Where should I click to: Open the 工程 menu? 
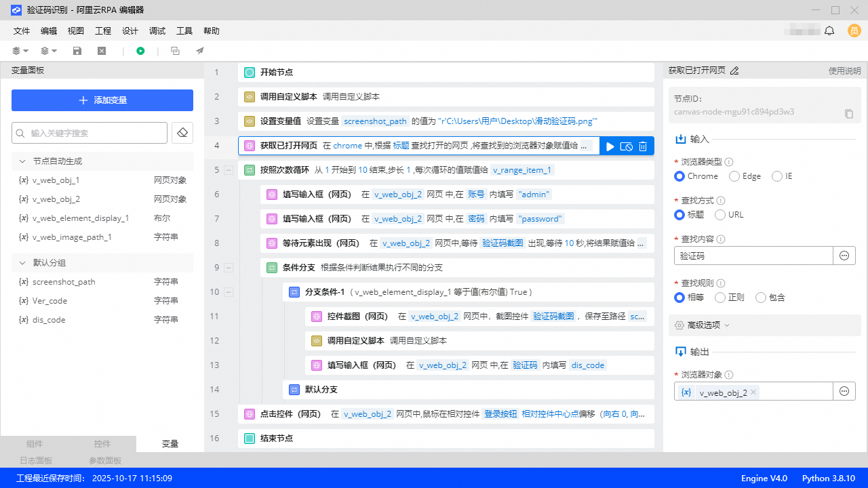coord(103,31)
